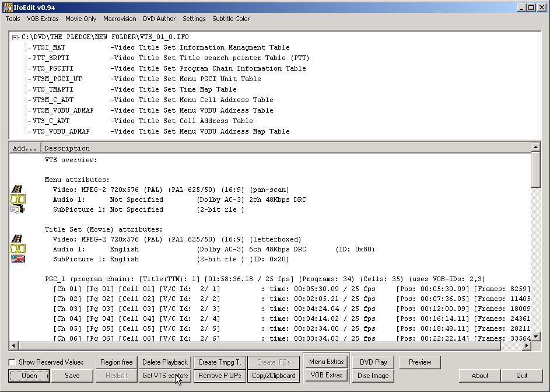The height and width of the screenshot is (392, 550).
Task: Click the lower VOB Extras button
Action: point(326,375)
